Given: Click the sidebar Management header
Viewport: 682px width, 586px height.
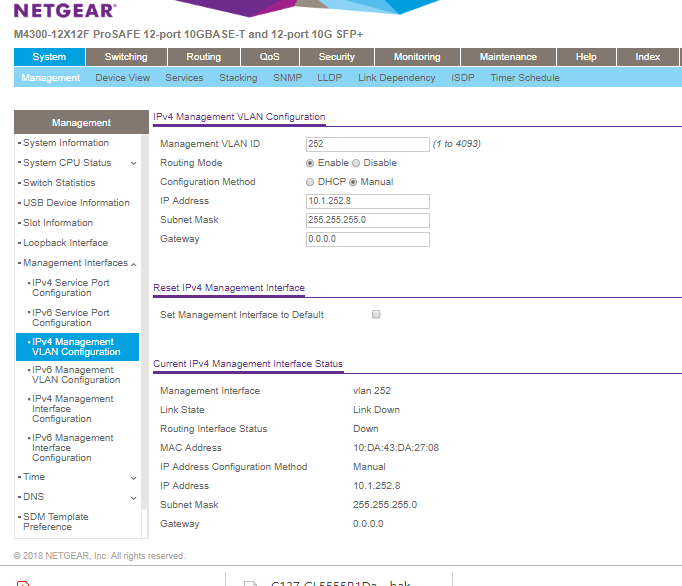Looking at the screenshot, I should coord(81,122).
